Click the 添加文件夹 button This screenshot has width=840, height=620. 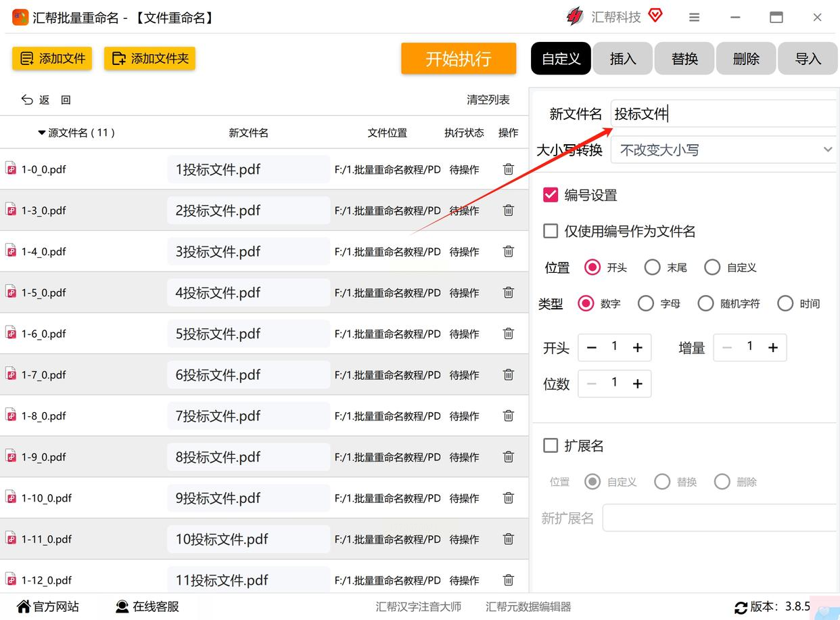[x=149, y=58]
